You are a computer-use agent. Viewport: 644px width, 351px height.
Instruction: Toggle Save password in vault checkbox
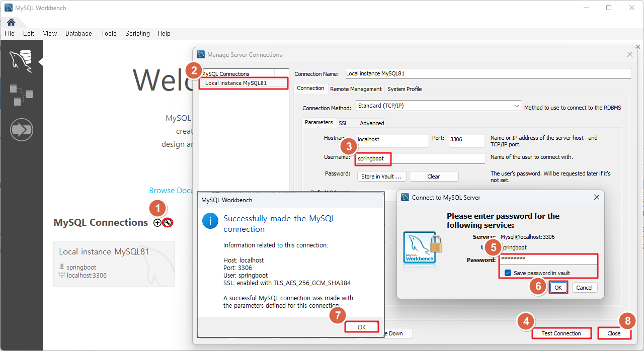click(x=508, y=273)
